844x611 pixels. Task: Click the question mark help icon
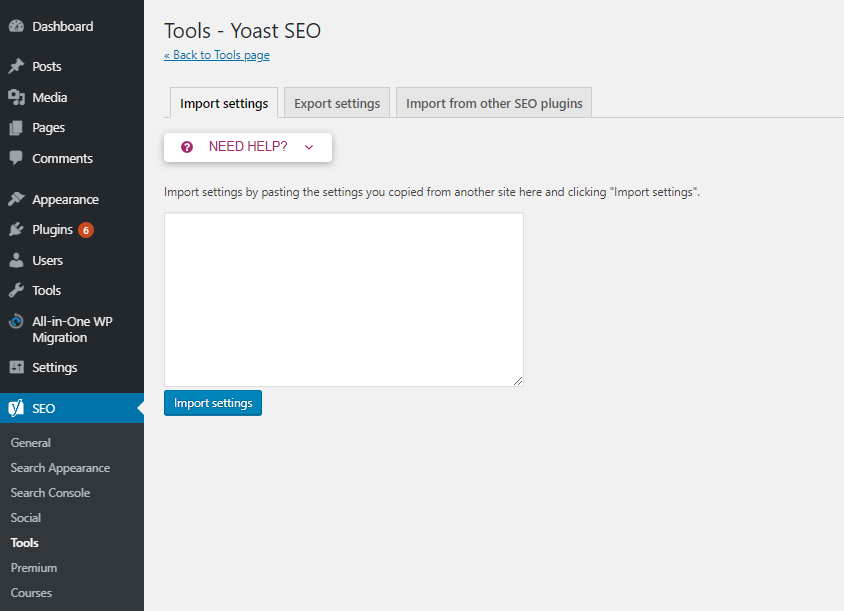tap(187, 147)
